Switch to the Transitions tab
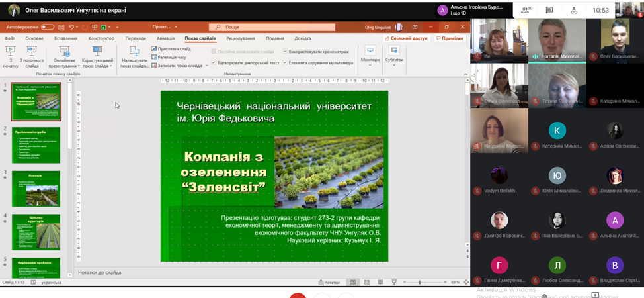 click(136, 38)
